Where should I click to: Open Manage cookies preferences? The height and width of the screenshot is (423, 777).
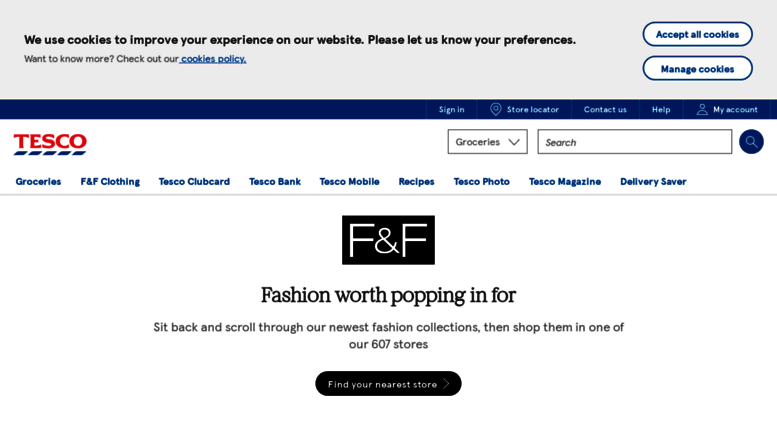(x=697, y=68)
